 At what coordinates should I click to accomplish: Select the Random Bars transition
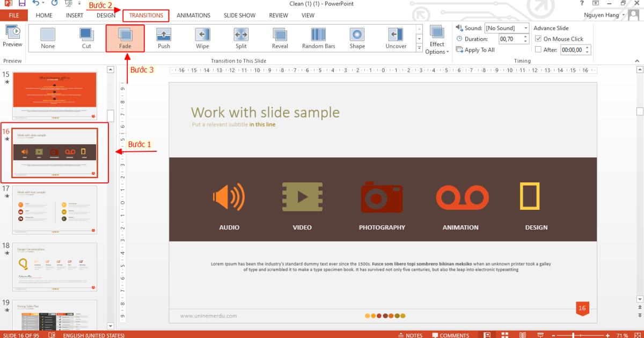[318, 38]
